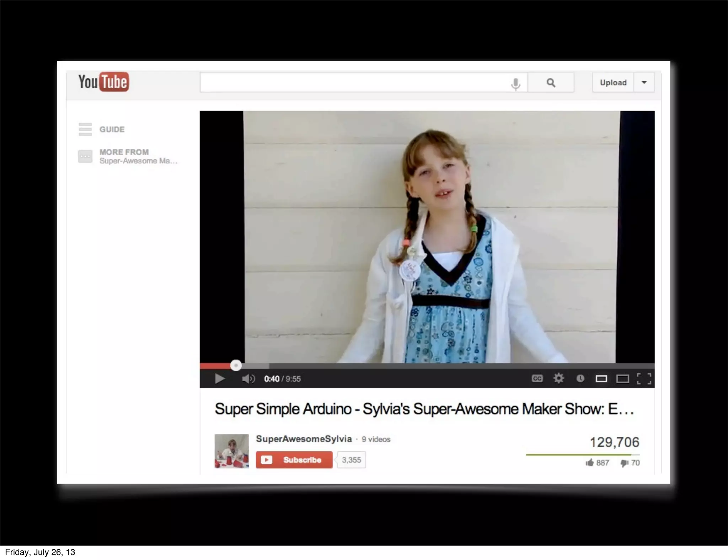This screenshot has width=728, height=560.
Task: Expand More From Super-Awesome Maker section
Action: point(128,156)
